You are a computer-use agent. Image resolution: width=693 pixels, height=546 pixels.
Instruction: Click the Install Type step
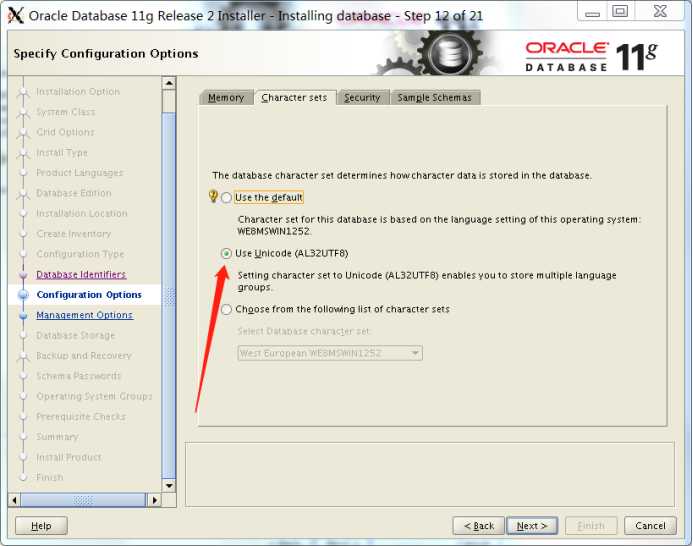point(62,153)
